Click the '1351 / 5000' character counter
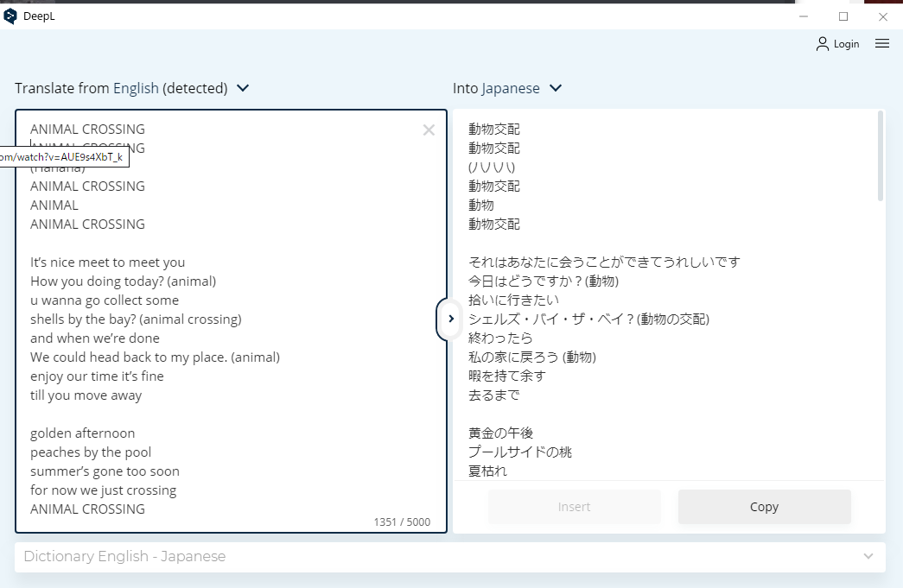 [402, 522]
